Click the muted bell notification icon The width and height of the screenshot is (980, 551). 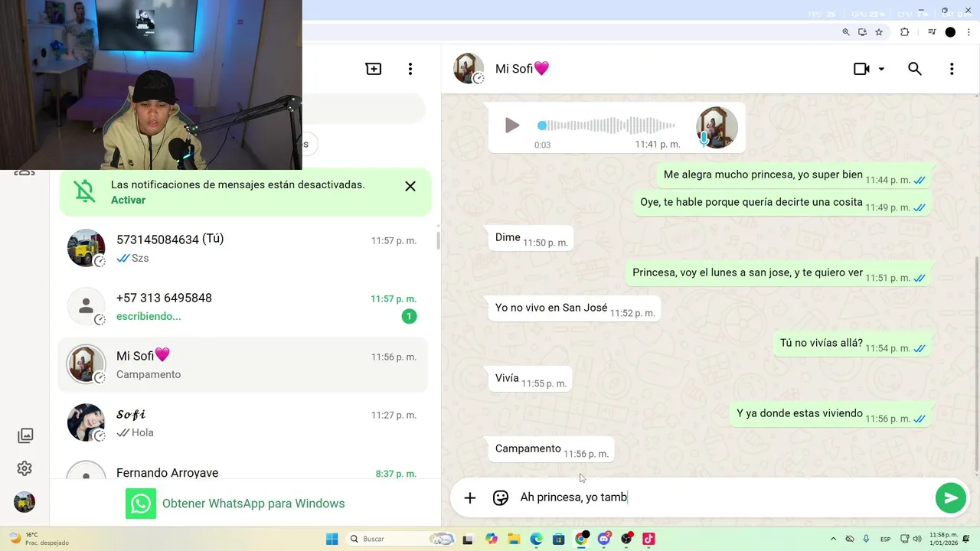(85, 191)
